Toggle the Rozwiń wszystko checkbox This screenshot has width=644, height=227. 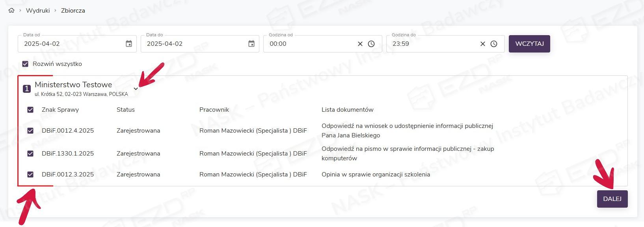click(x=25, y=64)
